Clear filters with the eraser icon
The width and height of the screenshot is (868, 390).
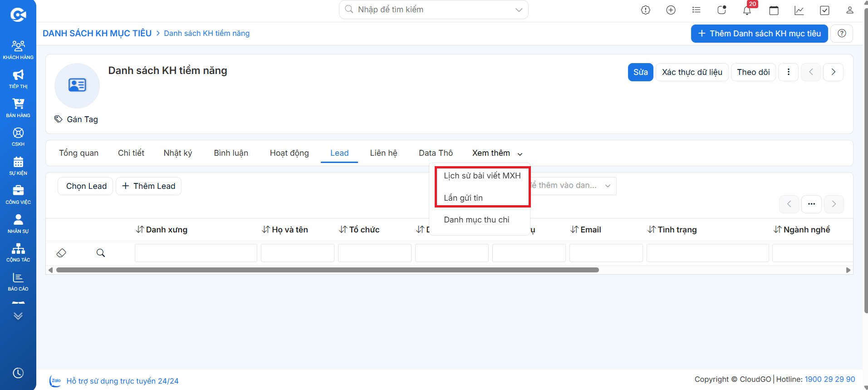click(x=61, y=253)
